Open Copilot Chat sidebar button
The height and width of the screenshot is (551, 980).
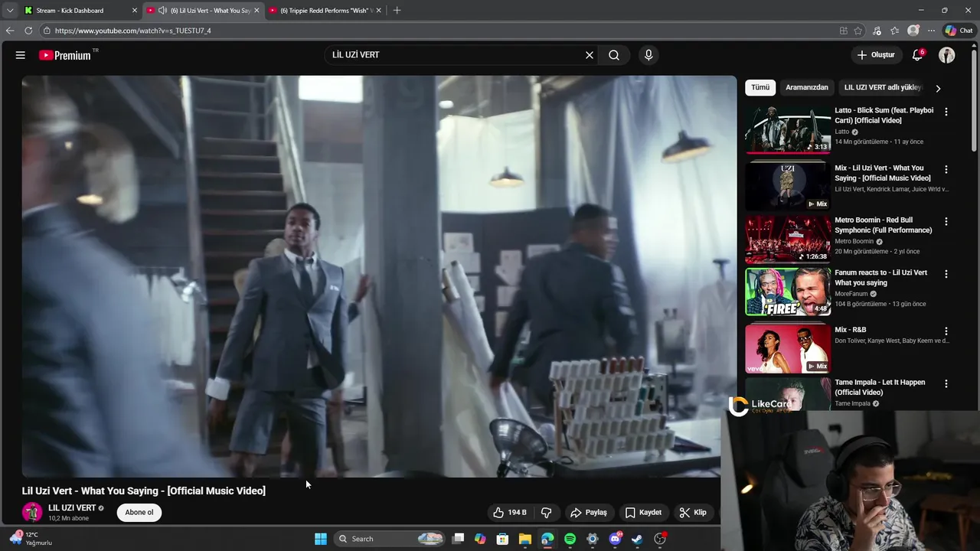pyautogui.click(x=959, y=31)
